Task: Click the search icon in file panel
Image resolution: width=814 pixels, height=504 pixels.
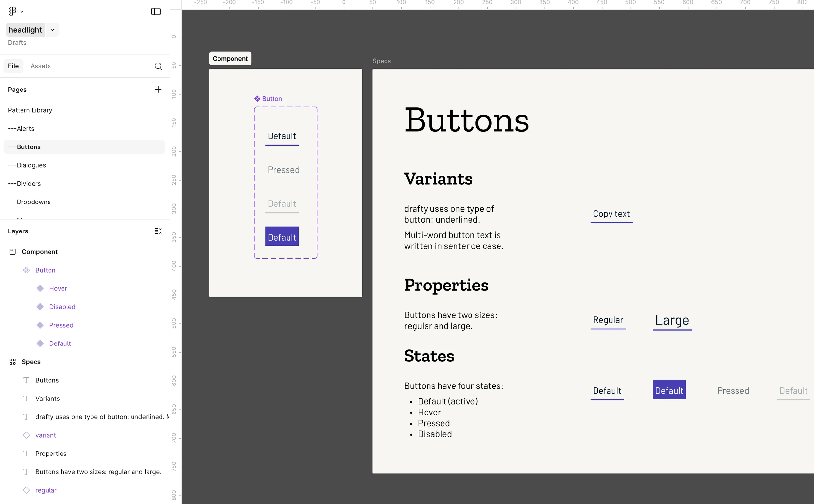Action: point(158,66)
